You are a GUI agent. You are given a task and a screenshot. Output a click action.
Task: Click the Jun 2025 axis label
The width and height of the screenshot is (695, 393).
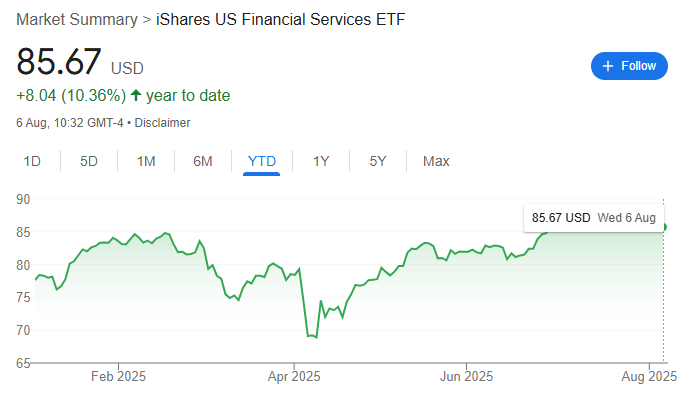[x=466, y=377]
